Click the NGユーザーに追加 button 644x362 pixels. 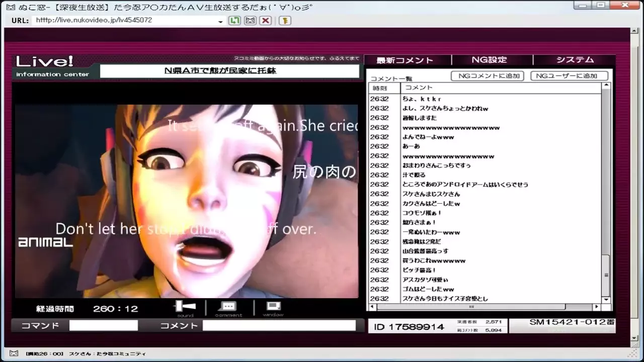[569, 76]
